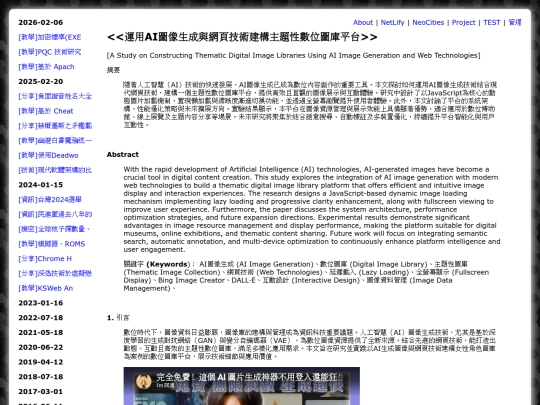Expand the 2020-06-22 date group
Image resolution: width=540 pixels, height=405 pixels.
coord(41,347)
